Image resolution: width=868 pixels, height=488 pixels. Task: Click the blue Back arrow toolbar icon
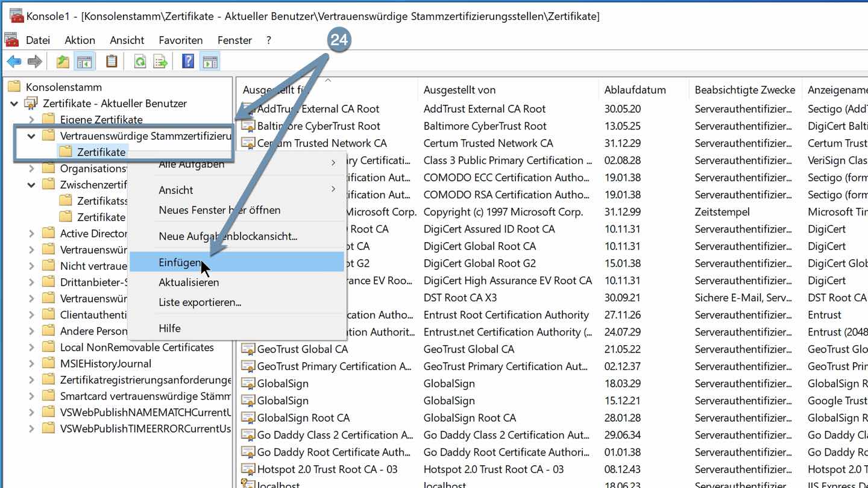pos(14,61)
